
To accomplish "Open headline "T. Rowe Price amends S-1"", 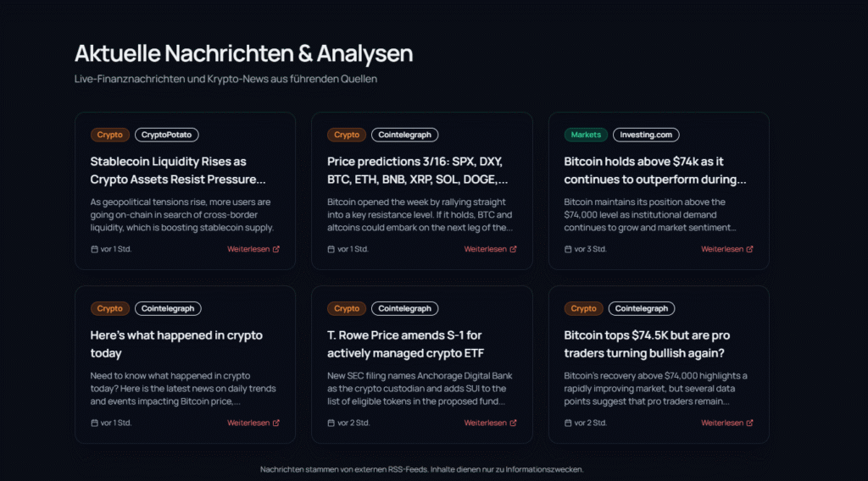I will pyautogui.click(x=405, y=343).
